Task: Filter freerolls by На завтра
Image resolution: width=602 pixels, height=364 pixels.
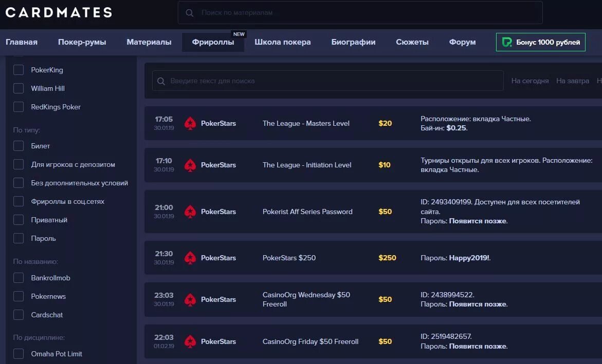Action: (572, 81)
